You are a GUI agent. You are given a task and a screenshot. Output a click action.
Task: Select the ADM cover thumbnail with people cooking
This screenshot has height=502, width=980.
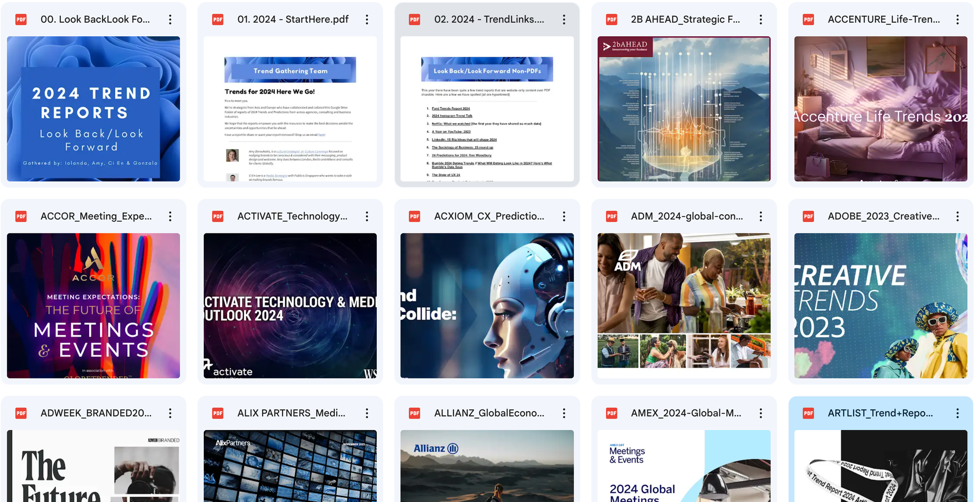684,305
